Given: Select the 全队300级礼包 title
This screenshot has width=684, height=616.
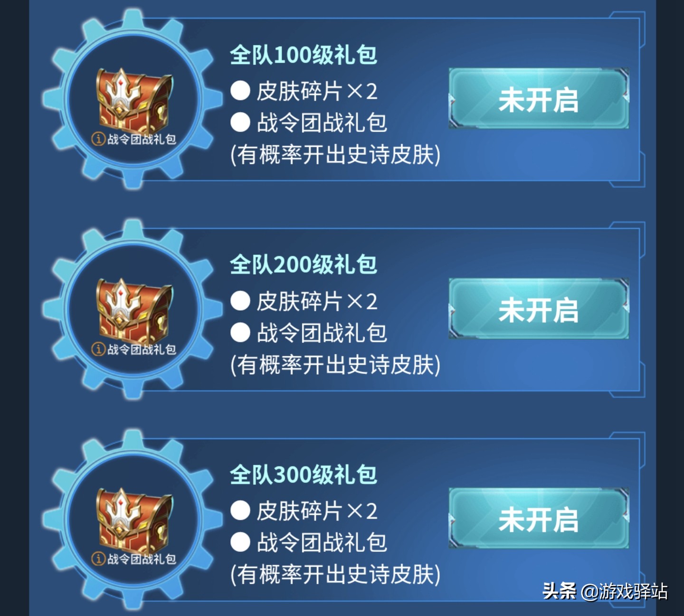Looking at the screenshot, I should point(304,475).
